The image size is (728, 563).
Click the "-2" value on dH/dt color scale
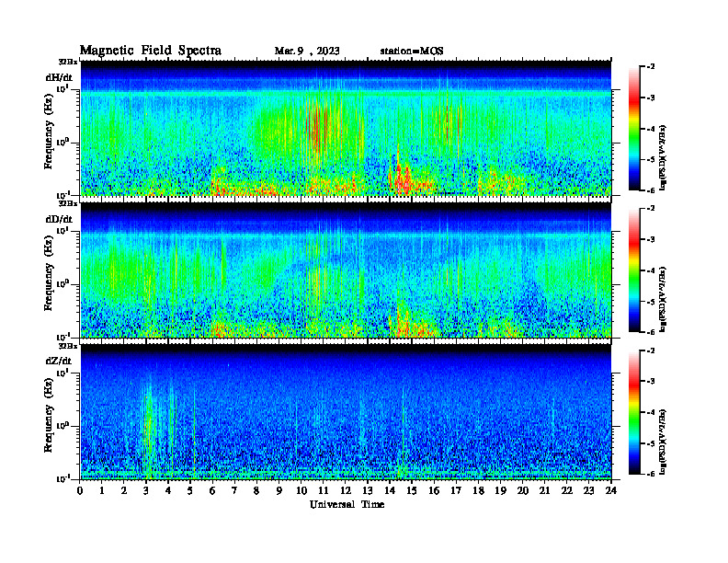pyautogui.click(x=651, y=67)
